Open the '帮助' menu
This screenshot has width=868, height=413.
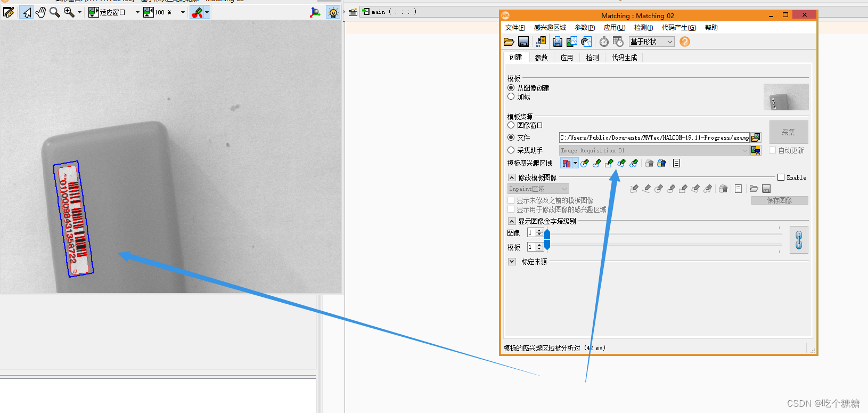(x=711, y=28)
